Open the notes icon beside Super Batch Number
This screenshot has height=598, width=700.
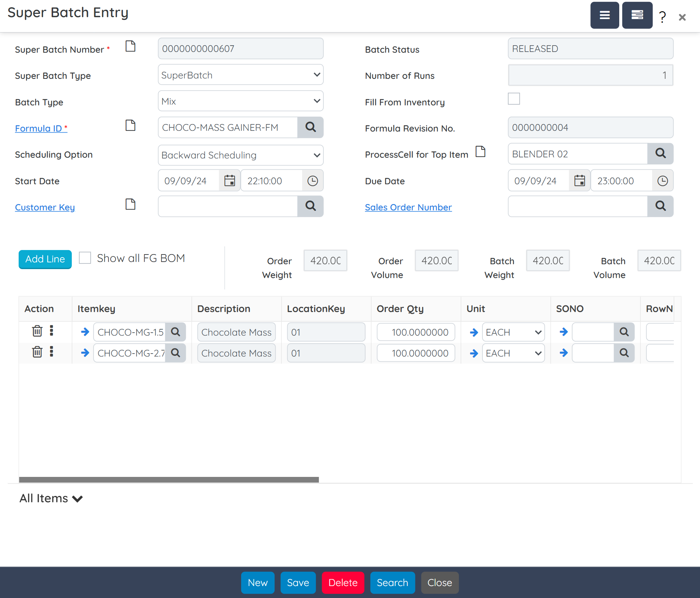pos(130,46)
